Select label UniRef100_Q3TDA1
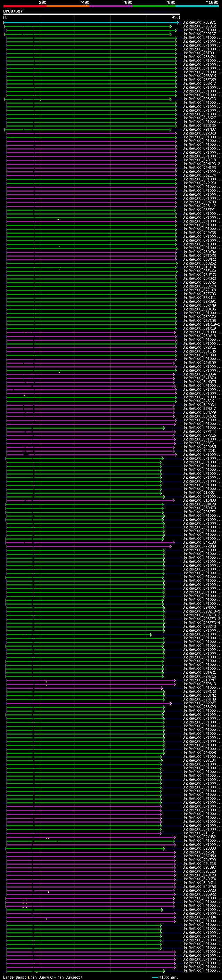Image resolution: width=222 pixels, height=980 pixels. [x=199, y=53]
